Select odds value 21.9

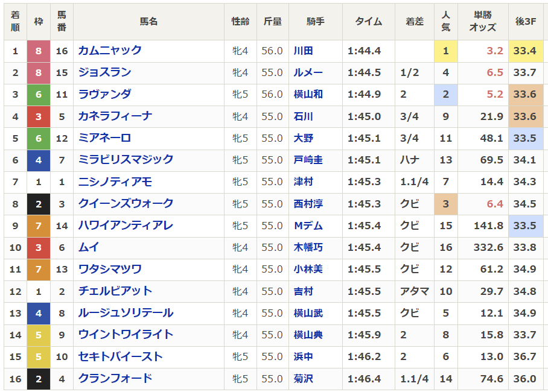491,116
